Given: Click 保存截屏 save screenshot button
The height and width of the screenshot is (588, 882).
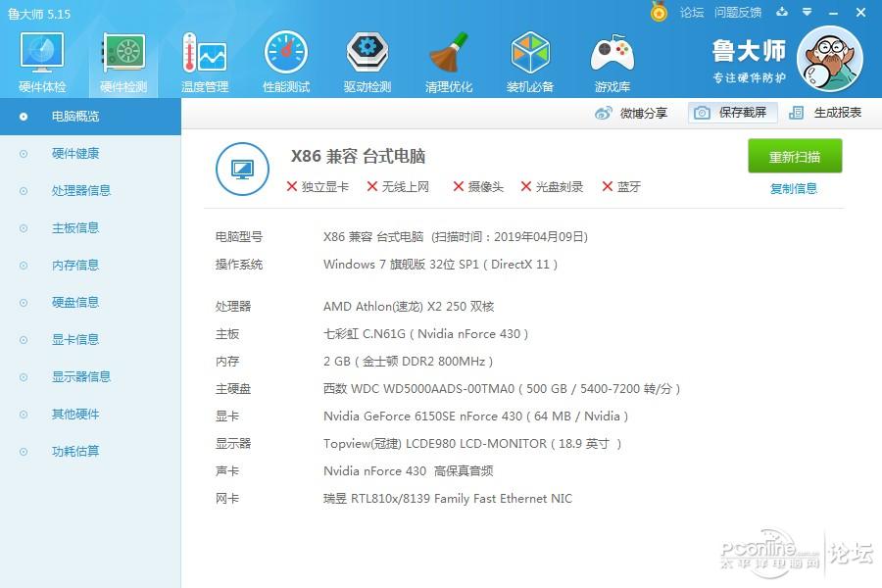Looking at the screenshot, I should coord(733,113).
